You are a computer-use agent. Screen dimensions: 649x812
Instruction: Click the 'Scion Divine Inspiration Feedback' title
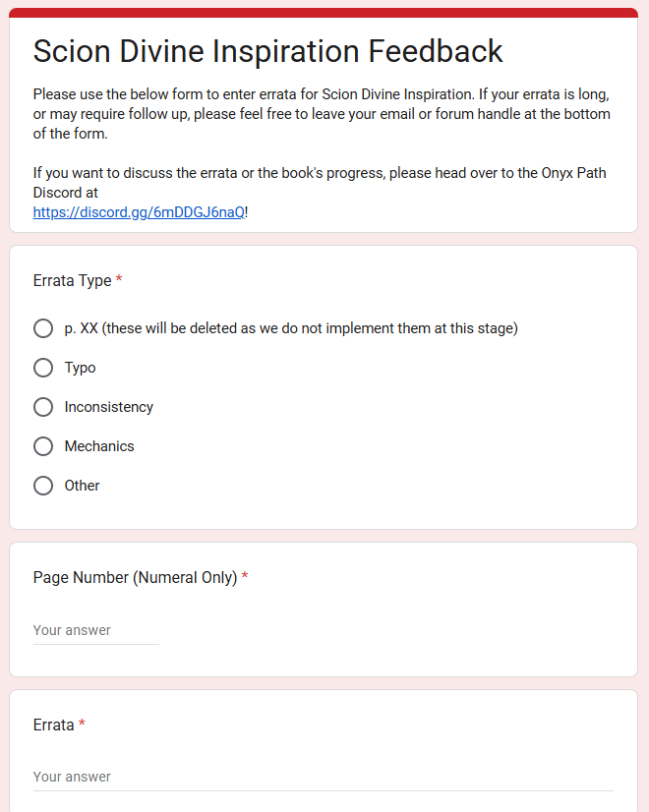click(268, 51)
